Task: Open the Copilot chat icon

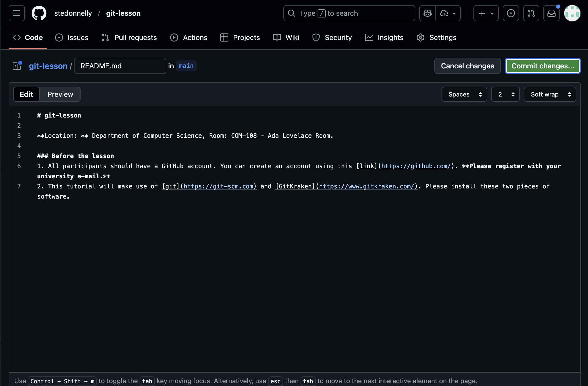Action: [428, 13]
